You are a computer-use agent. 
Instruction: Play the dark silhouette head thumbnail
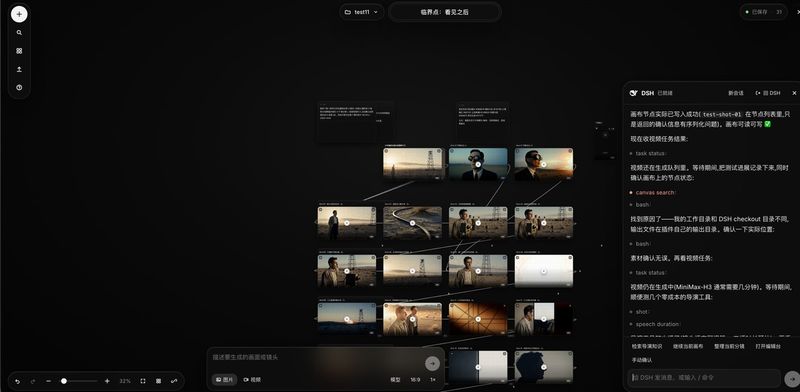click(544, 367)
